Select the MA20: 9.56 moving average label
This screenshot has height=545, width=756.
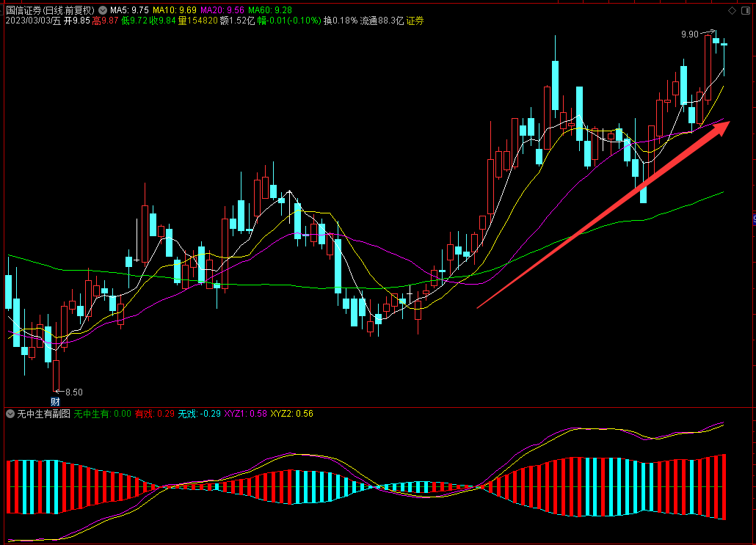[x=222, y=10]
